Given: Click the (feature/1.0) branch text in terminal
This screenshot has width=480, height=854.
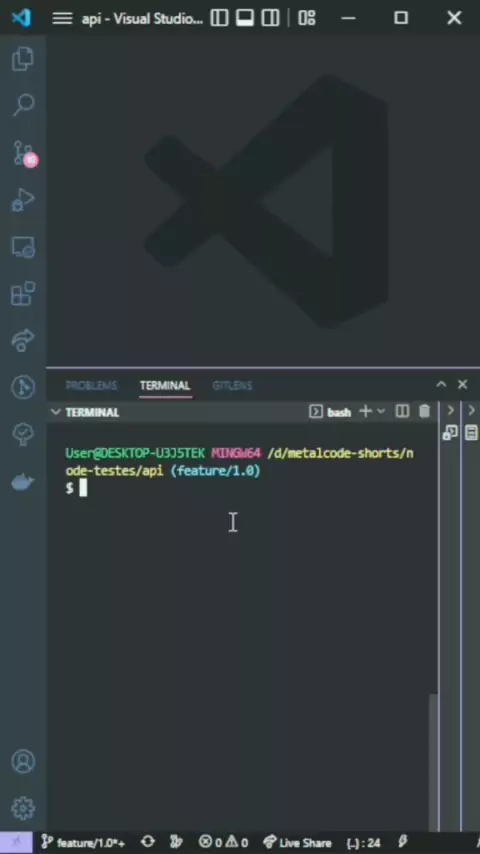Looking at the screenshot, I should point(216,471).
